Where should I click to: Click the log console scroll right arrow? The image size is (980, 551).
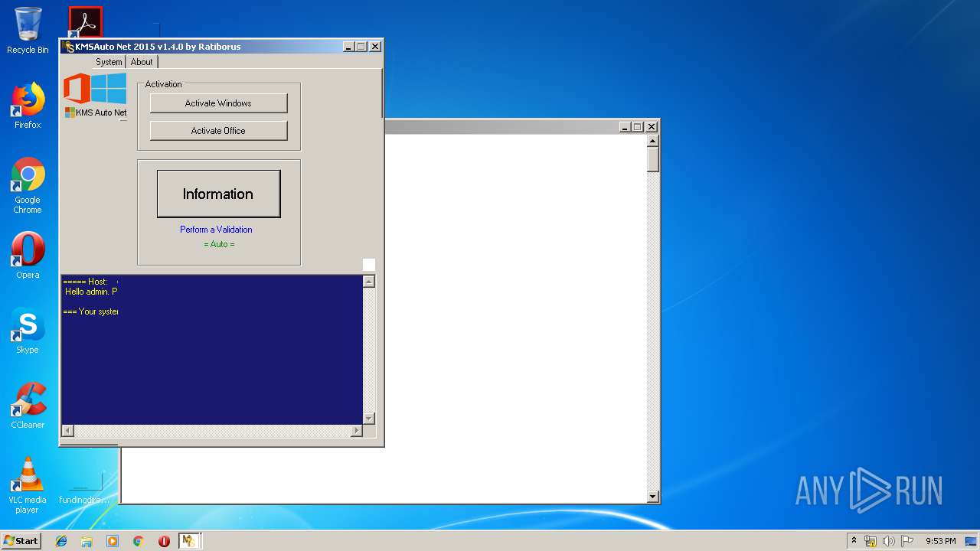(x=356, y=431)
